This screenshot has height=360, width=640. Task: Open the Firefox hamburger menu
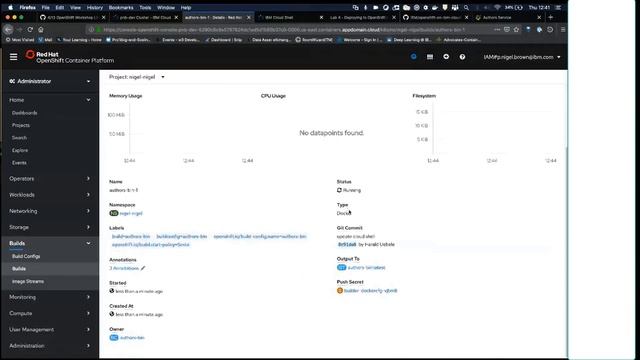[563, 29]
